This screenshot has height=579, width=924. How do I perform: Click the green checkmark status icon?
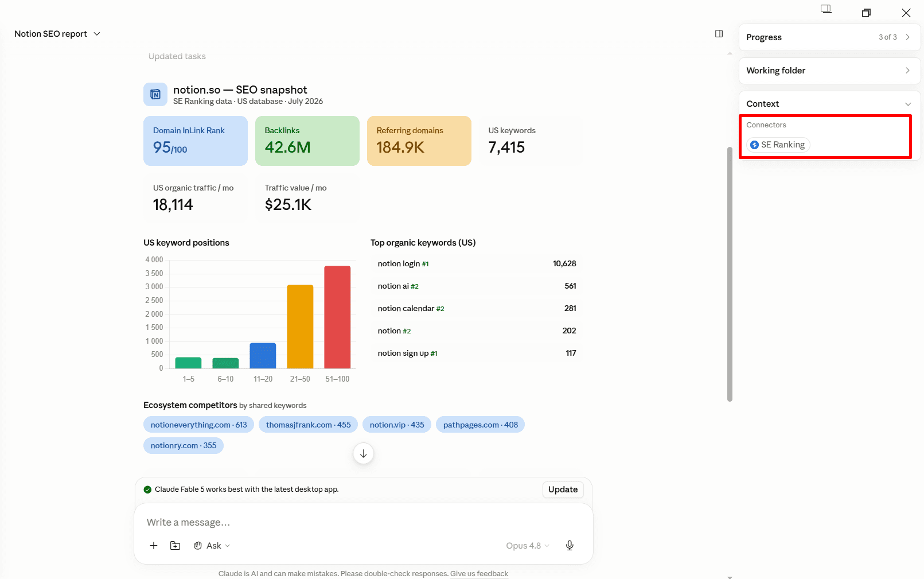(147, 489)
